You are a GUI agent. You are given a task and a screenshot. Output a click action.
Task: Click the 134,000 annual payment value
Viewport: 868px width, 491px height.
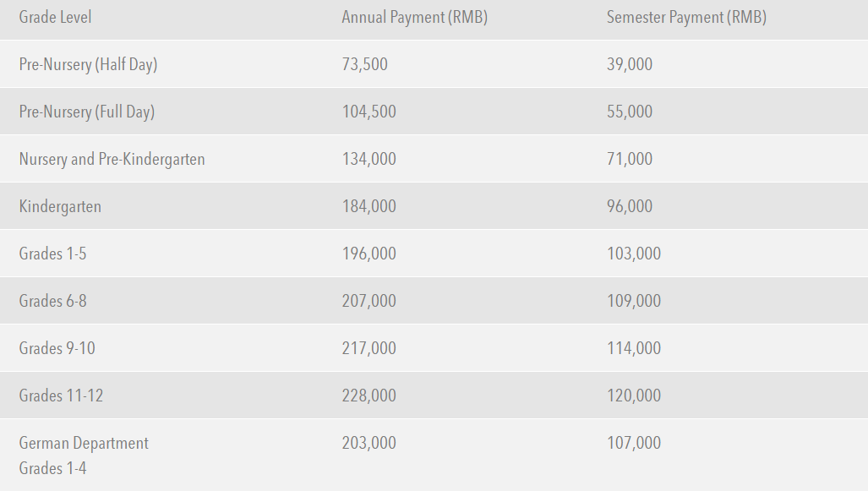[x=368, y=159]
